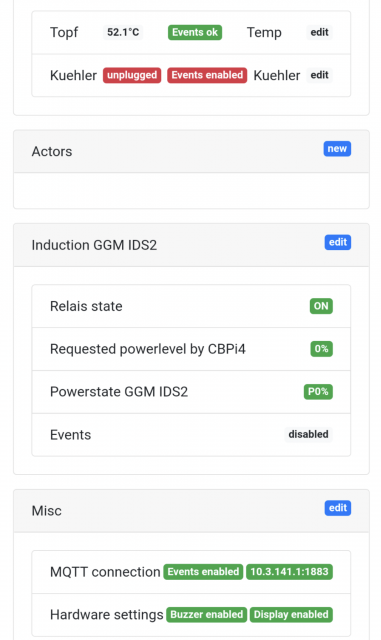This screenshot has width=381, height=640.
Task: Click edit button for Kuehler sensor
Action: 319,75
